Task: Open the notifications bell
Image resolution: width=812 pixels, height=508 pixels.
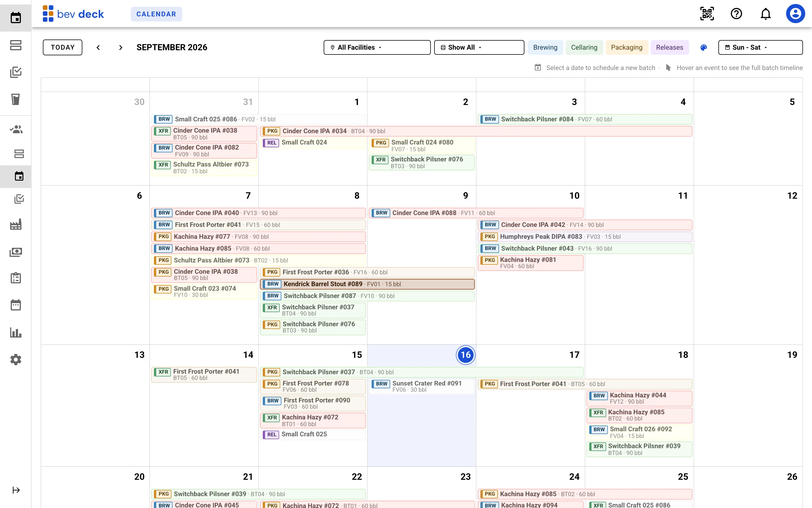Action: (766, 14)
